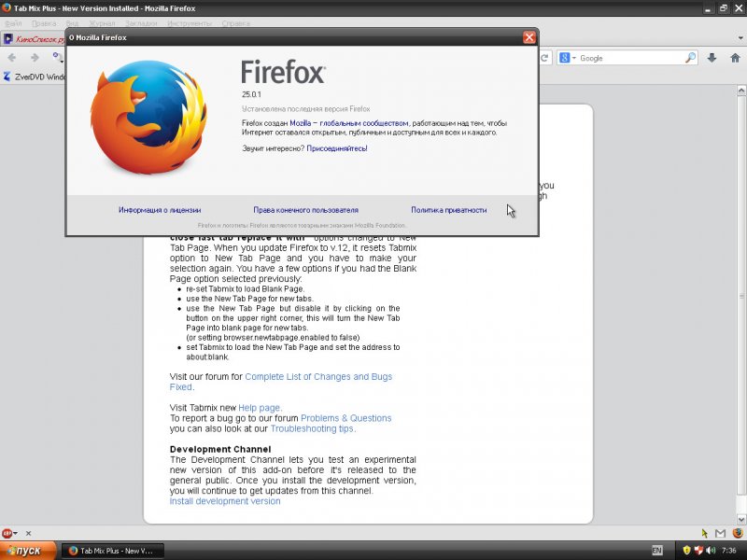Open Политика приватности link

click(449, 210)
